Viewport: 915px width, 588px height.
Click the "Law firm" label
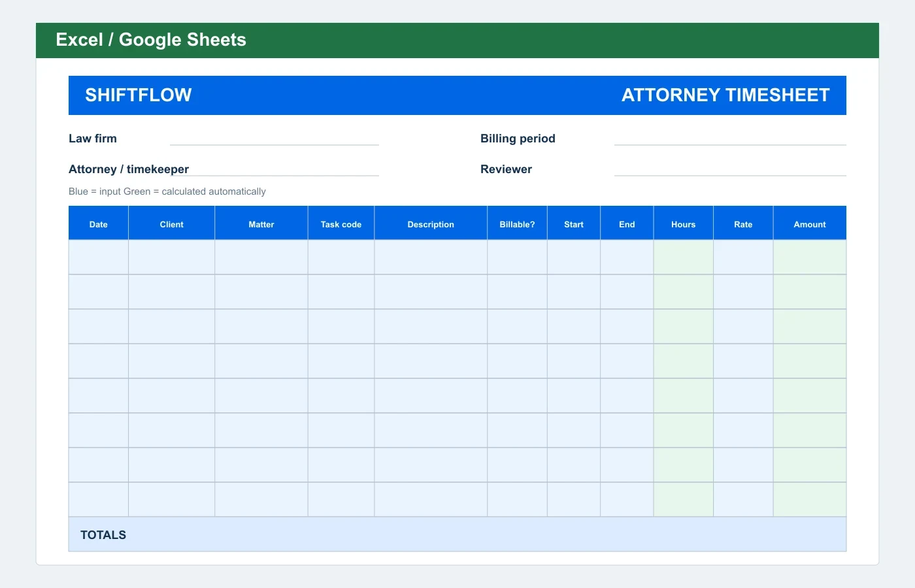coord(93,139)
